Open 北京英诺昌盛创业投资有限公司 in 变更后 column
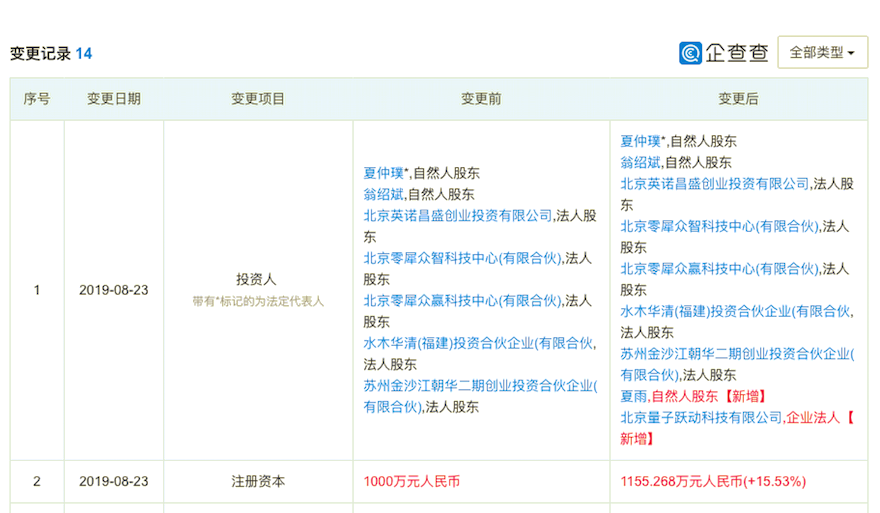Viewport: 880px width, 513px height. click(x=715, y=184)
